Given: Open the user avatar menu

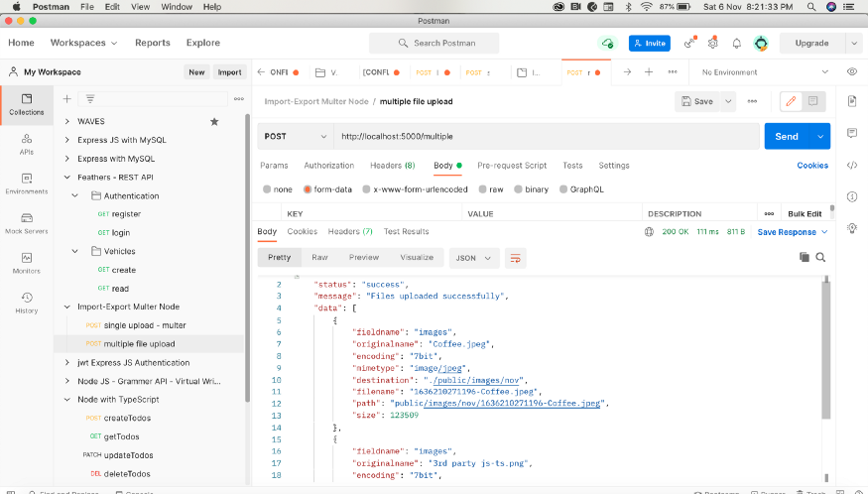Looking at the screenshot, I should 761,44.
